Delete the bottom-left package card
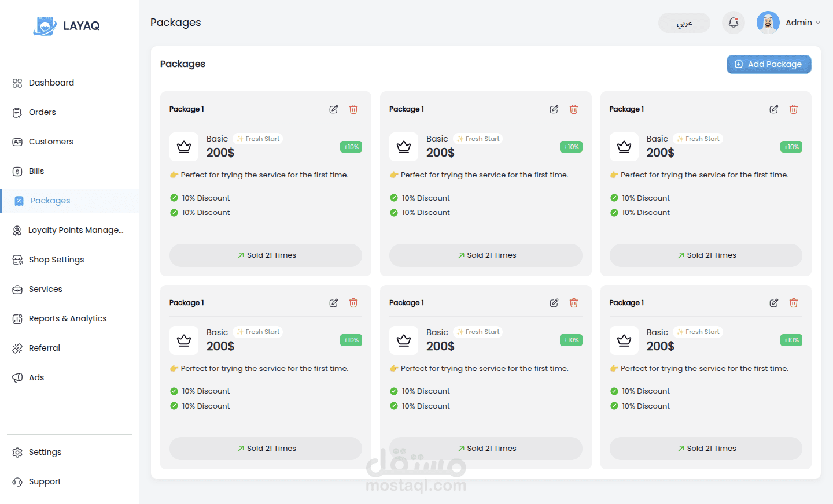The image size is (833, 504). tap(353, 303)
